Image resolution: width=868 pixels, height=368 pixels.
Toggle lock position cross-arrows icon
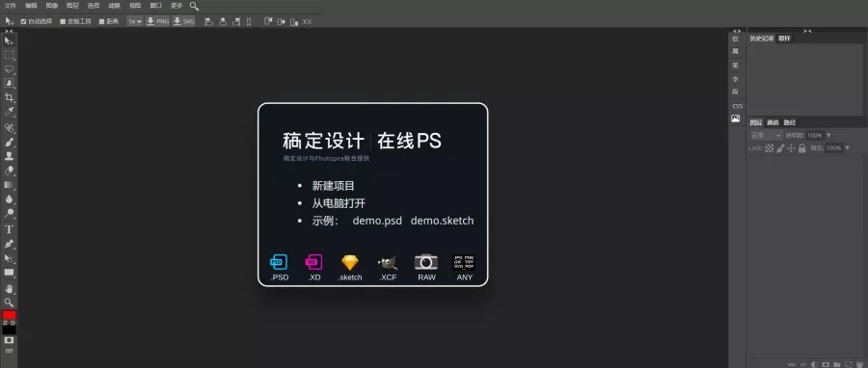(791, 148)
